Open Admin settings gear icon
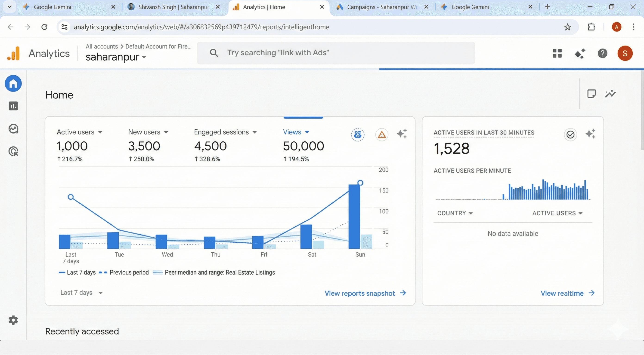The width and height of the screenshot is (644, 355). pos(13,320)
